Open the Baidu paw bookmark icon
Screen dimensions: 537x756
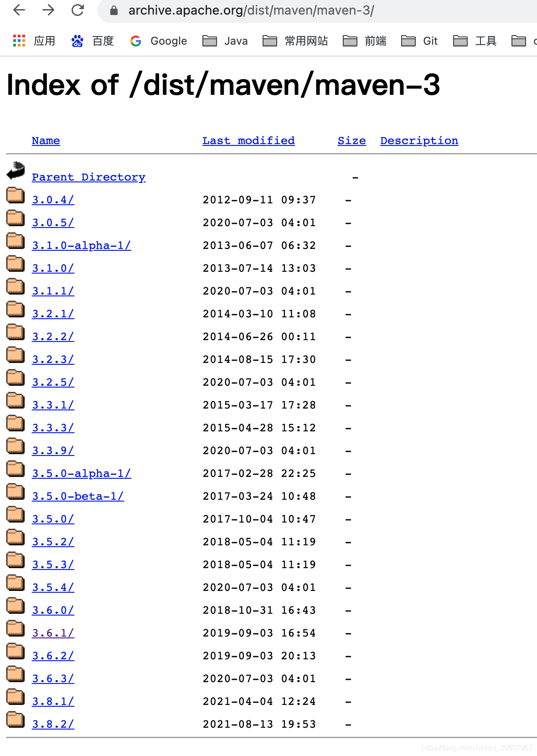tap(77, 41)
